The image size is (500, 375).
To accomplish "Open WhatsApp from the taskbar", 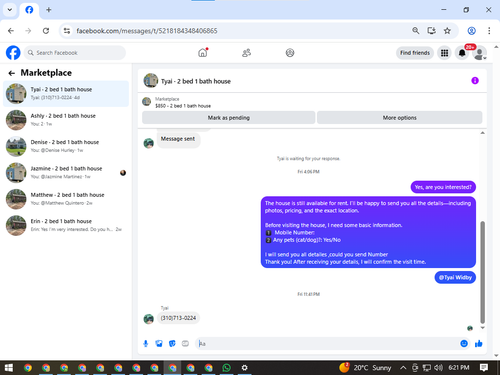I will [227, 368].
